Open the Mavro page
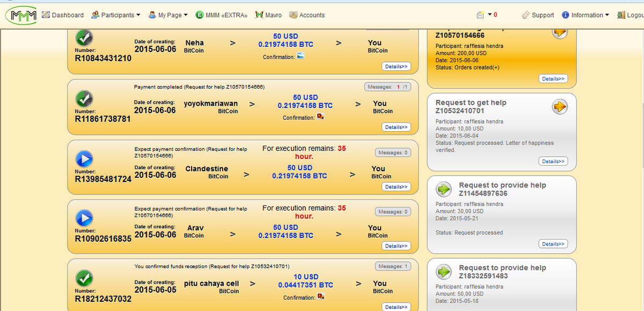Image resolution: width=644 pixels, height=311 pixels. click(268, 15)
